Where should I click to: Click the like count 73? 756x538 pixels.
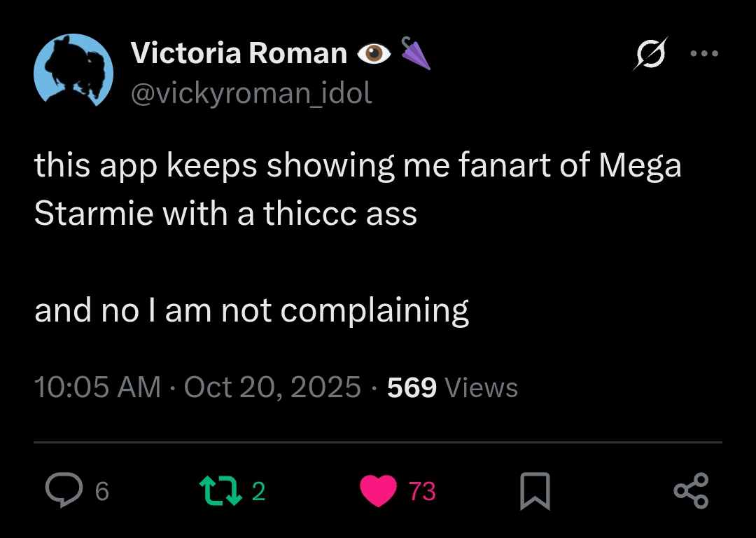[x=422, y=491]
